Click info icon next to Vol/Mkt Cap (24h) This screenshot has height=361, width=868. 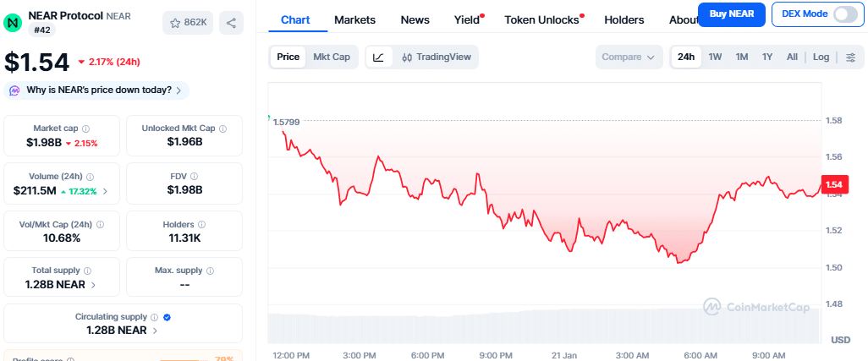[100, 224]
